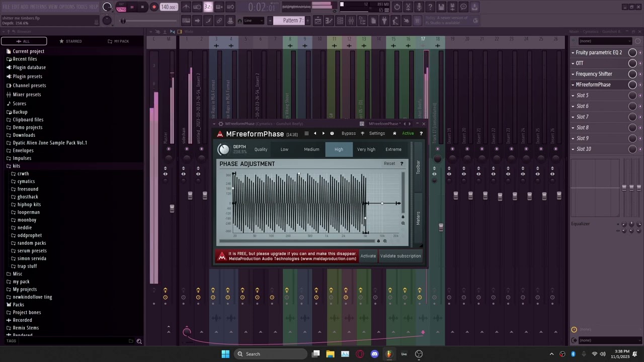
Task: Open the TOOLS menu
Action: (x=82, y=7)
